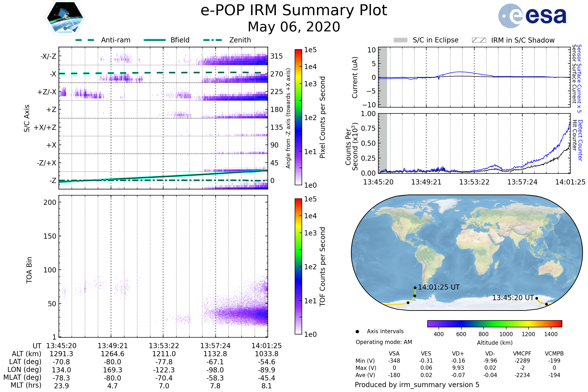Click the 13:45:20 UT label on map

[513, 298]
